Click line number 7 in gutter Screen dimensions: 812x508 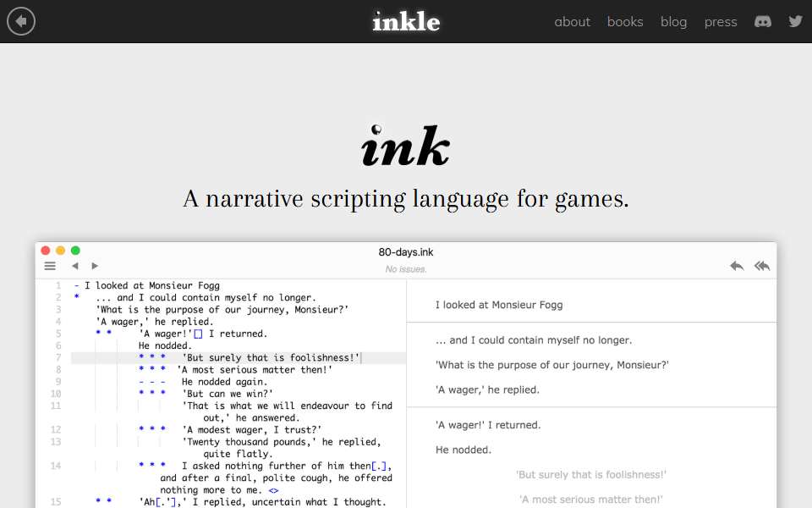click(x=58, y=357)
